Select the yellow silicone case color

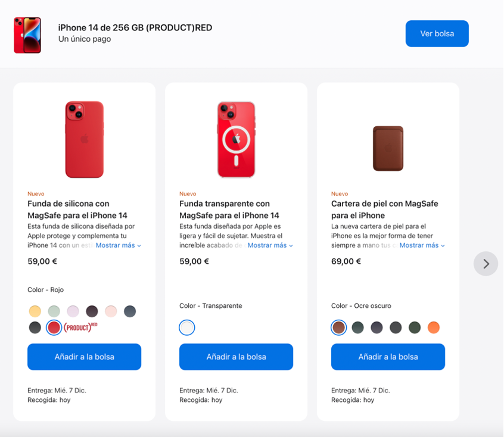35,311
